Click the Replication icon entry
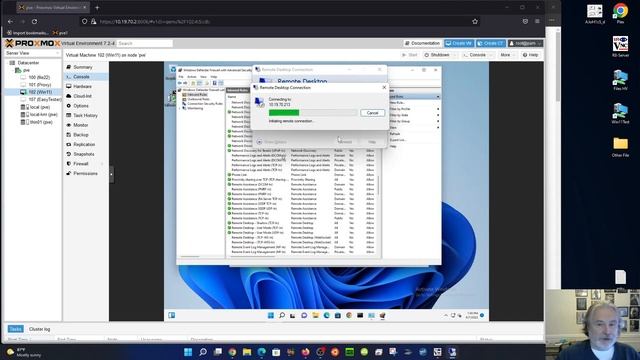 (69, 144)
